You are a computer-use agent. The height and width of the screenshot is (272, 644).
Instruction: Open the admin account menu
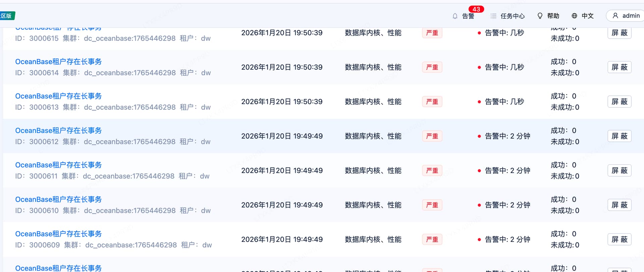[x=631, y=16]
